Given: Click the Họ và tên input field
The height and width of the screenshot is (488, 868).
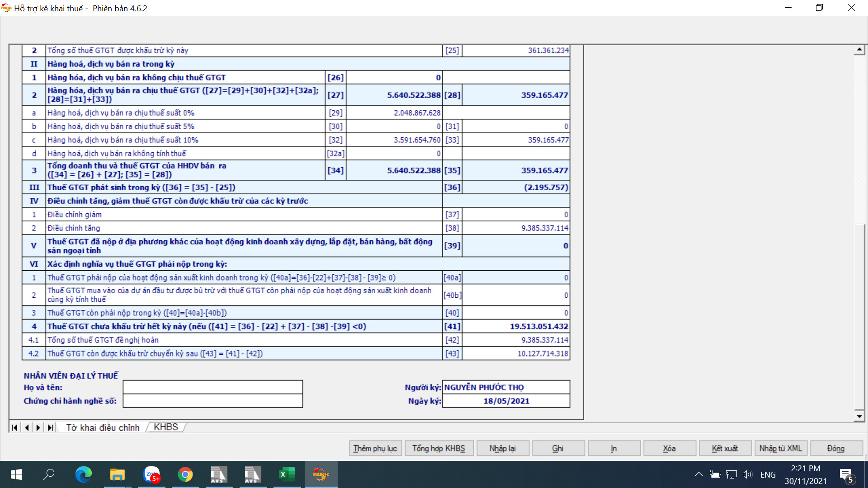Looking at the screenshot, I should 212,387.
